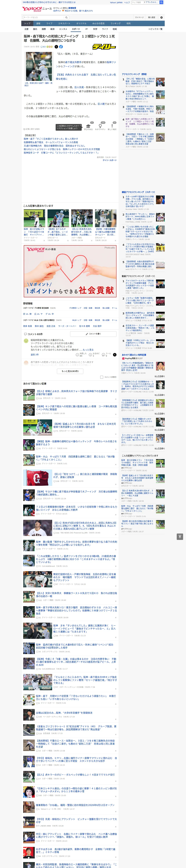Click the 新規取得 ID link
Viewport: 186px width, 868px height.
(x=72, y=8)
